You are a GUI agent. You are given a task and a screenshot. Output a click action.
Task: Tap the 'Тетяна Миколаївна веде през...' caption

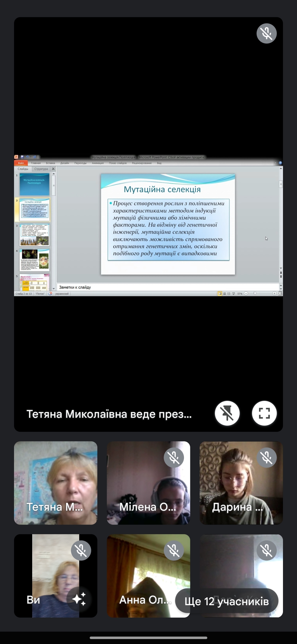109,414
